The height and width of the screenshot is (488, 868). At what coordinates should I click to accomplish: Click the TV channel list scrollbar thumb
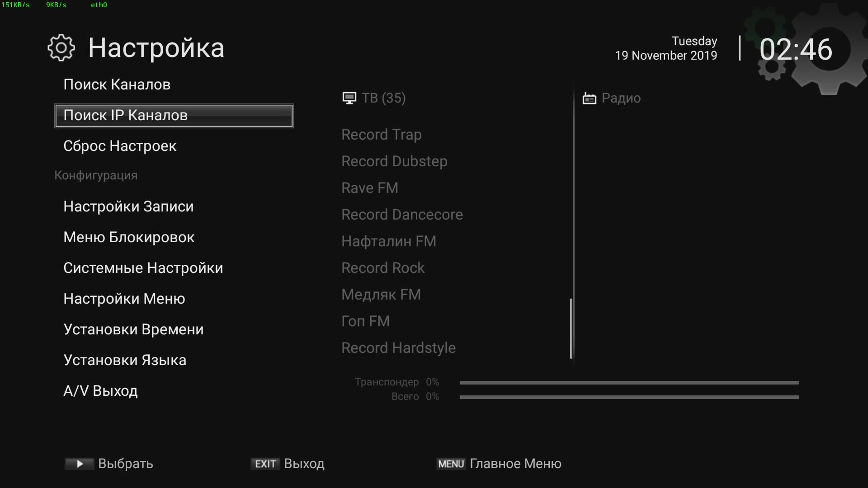pos(571,328)
